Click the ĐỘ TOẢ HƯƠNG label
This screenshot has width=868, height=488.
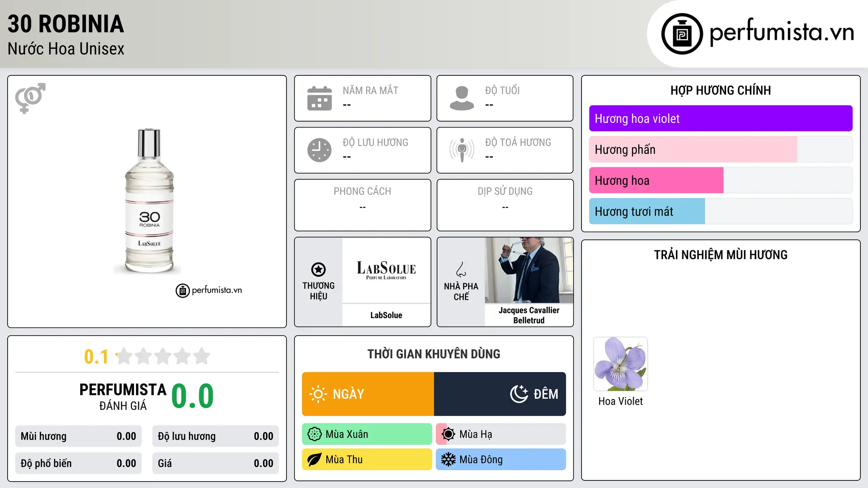(x=518, y=142)
